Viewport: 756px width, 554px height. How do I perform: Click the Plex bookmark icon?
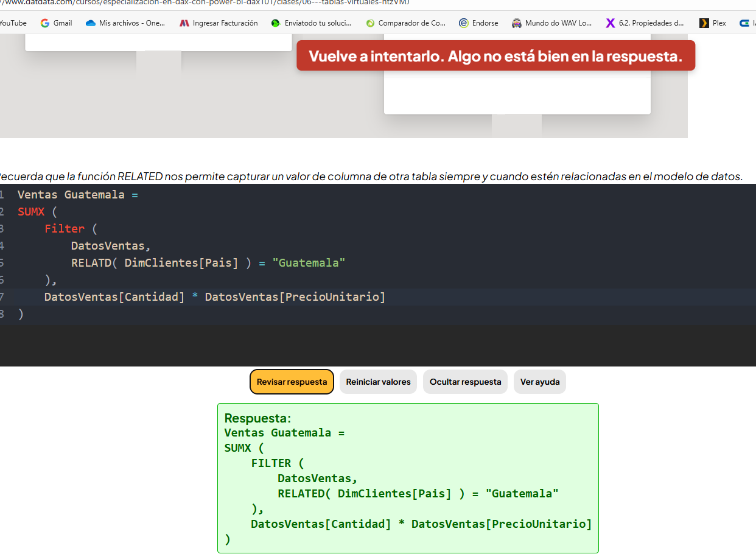coord(704,23)
